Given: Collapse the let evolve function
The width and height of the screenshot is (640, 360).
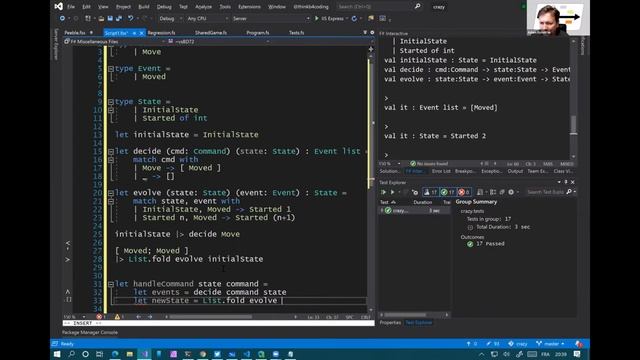Looking at the screenshot, I should (111, 193).
